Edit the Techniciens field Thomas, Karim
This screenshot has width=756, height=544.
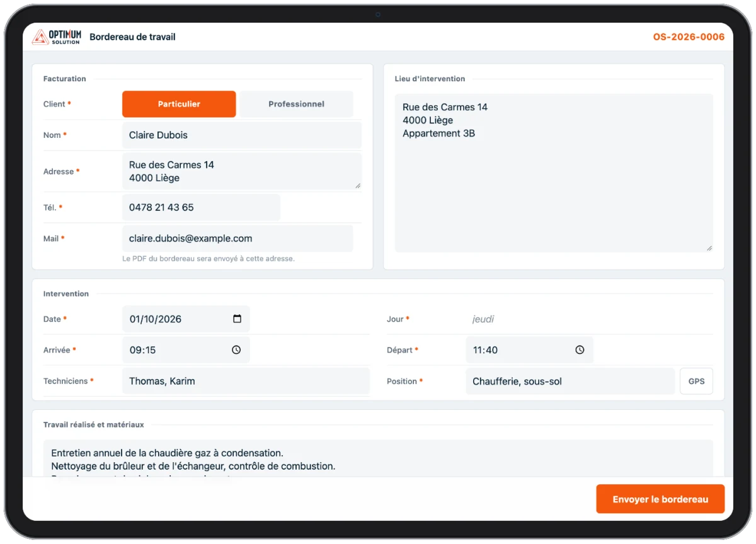(x=246, y=381)
